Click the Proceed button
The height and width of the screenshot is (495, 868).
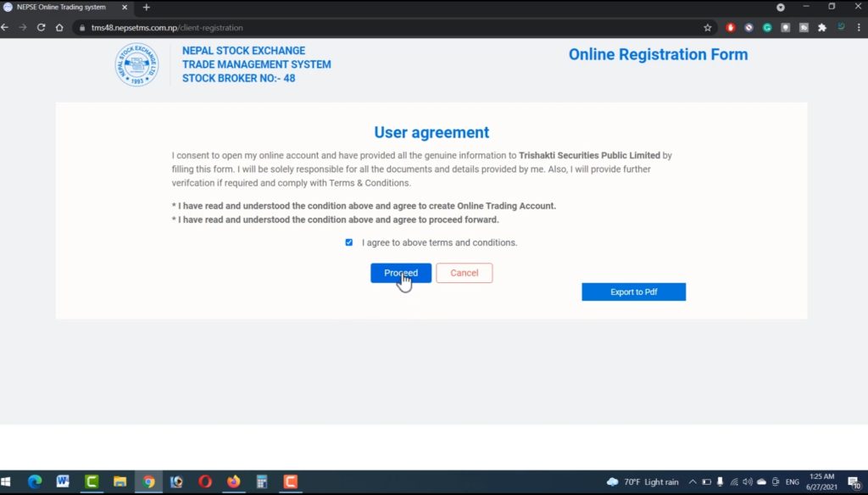(401, 273)
